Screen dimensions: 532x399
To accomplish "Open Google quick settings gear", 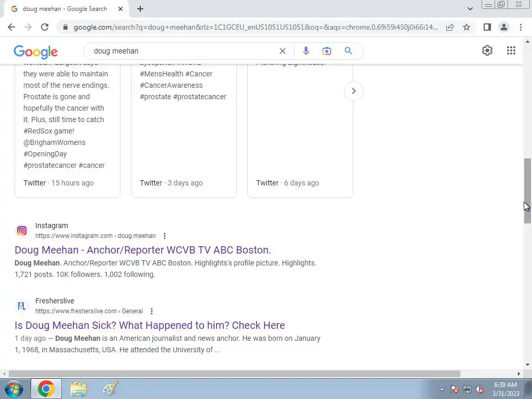I will [x=487, y=50].
